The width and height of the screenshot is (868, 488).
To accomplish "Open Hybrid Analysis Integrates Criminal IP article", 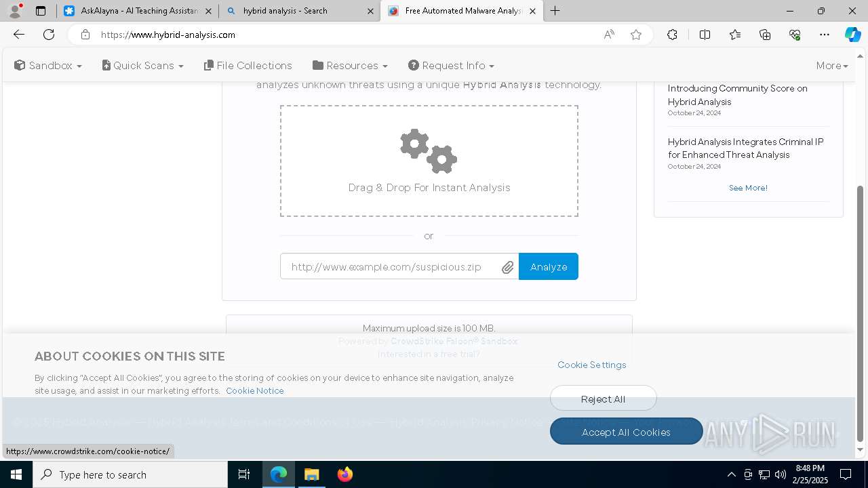I will pos(745,148).
